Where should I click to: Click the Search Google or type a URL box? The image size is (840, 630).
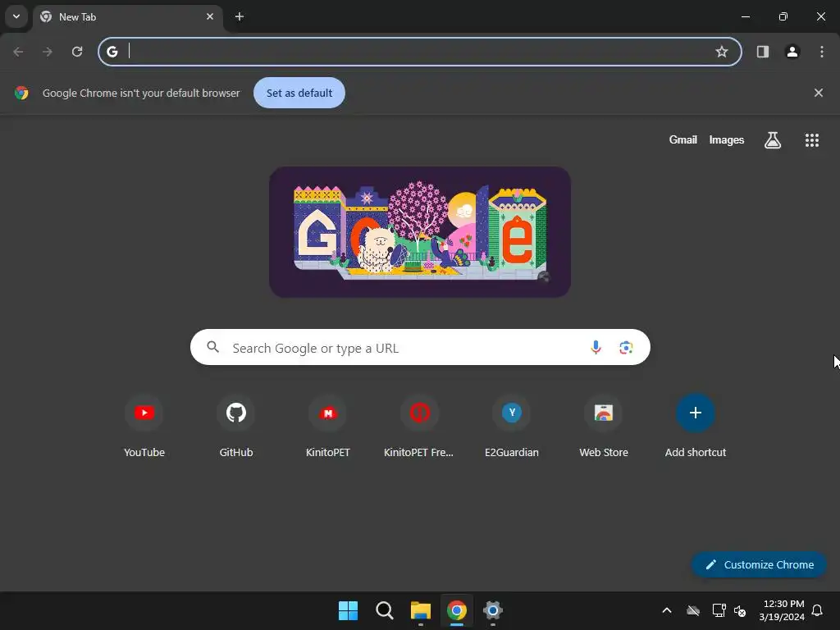pyautogui.click(x=420, y=347)
